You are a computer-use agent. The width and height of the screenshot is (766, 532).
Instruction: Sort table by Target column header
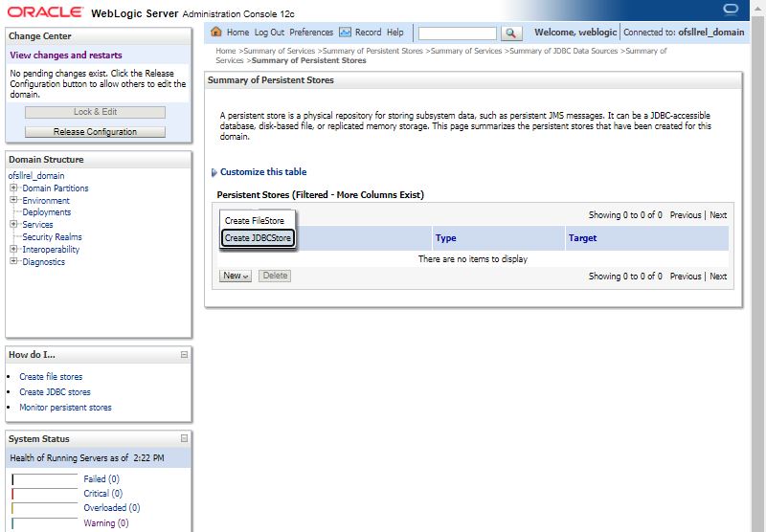coord(582,238)
